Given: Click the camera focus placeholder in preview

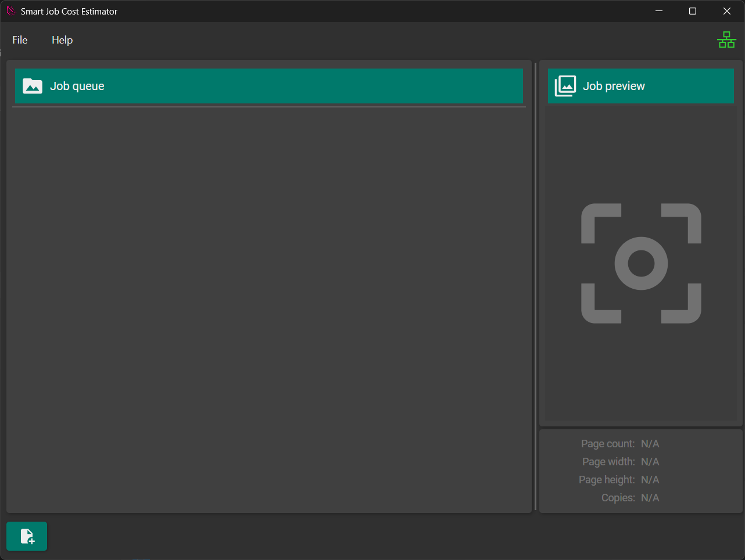Looking at the screenshot, I should [641, 263].
